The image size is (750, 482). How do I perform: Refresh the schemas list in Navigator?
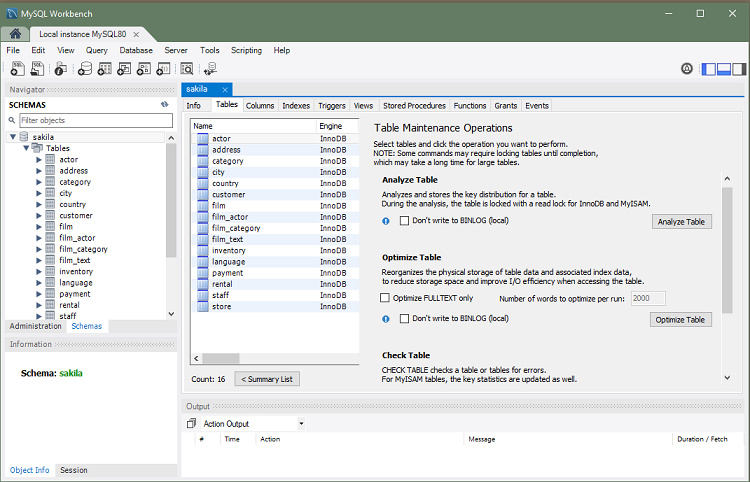pyautogui.click(x=164, y=104)
